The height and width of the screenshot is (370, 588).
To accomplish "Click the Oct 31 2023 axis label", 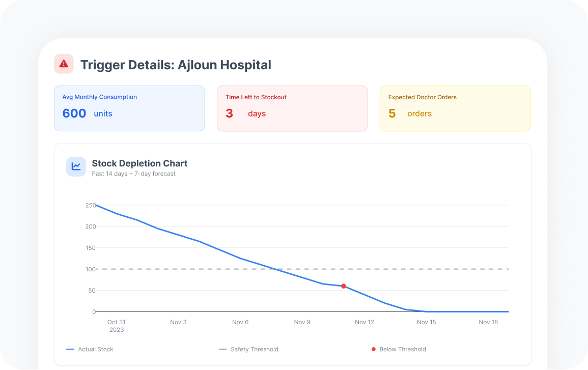I will click(x=116, y=326).
